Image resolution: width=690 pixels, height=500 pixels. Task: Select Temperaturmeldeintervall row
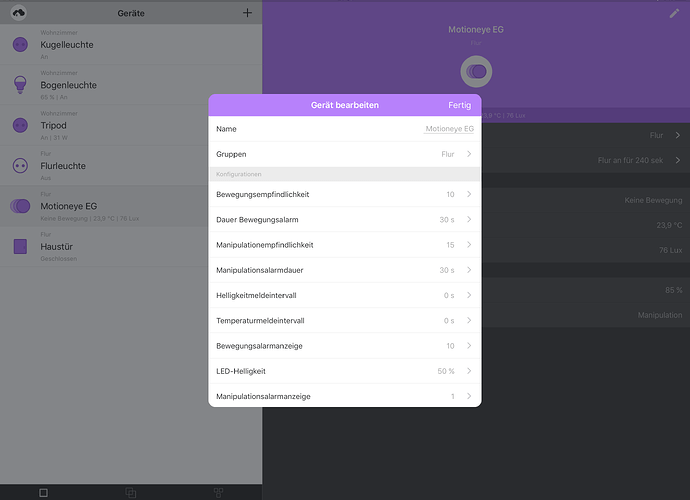[x=344, y=321]
